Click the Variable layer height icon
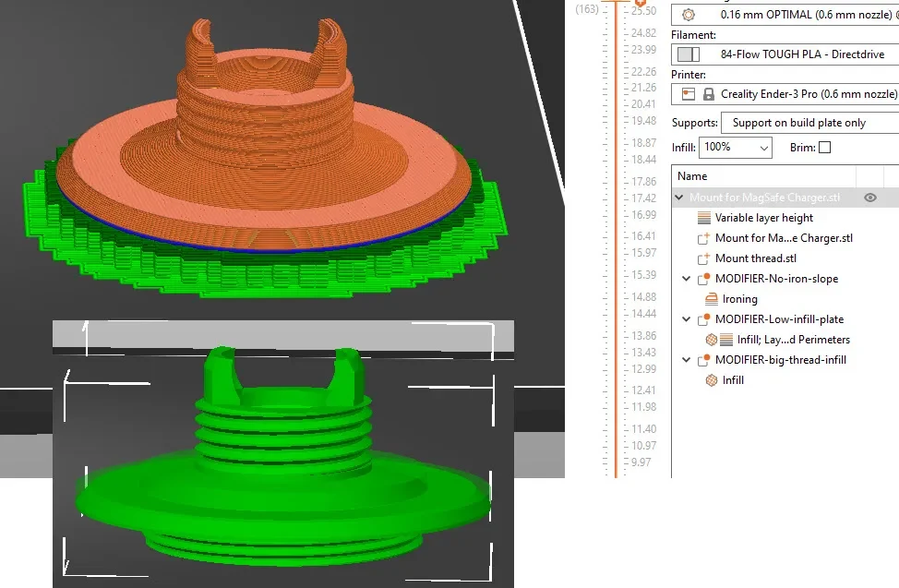This screenshot has height=588, width=899. [704, 218]
